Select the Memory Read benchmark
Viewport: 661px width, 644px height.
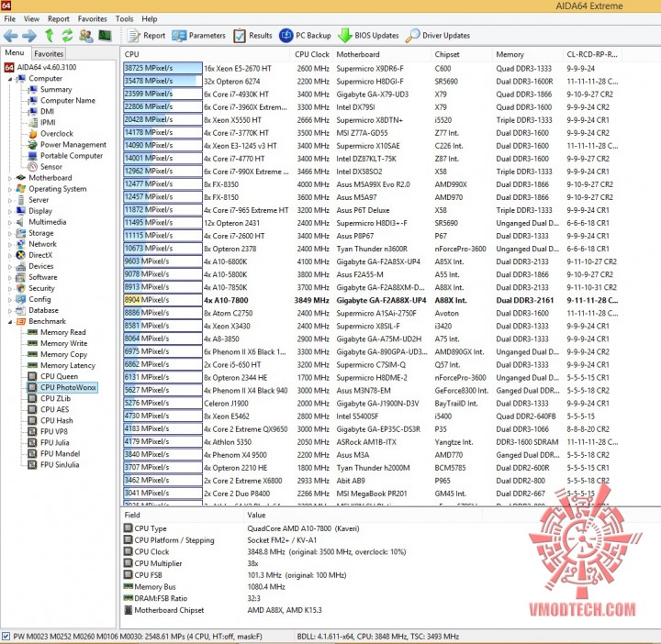[x=57, y=332]
